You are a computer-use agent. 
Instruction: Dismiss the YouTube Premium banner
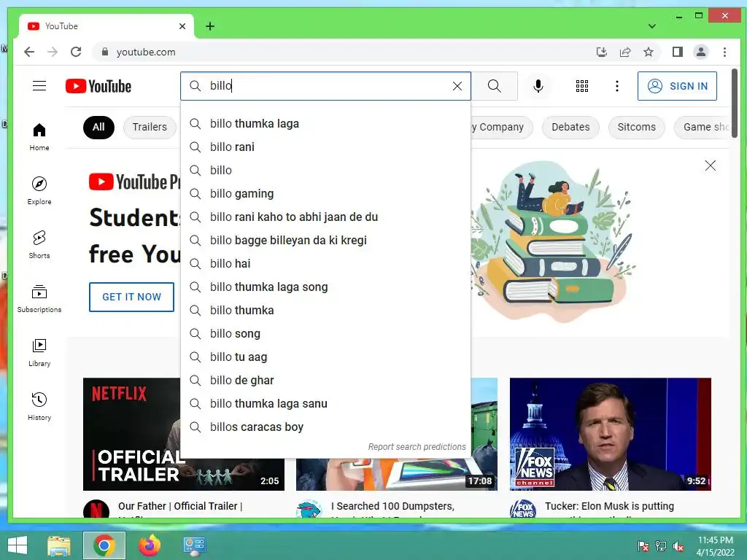pos(710,166)
